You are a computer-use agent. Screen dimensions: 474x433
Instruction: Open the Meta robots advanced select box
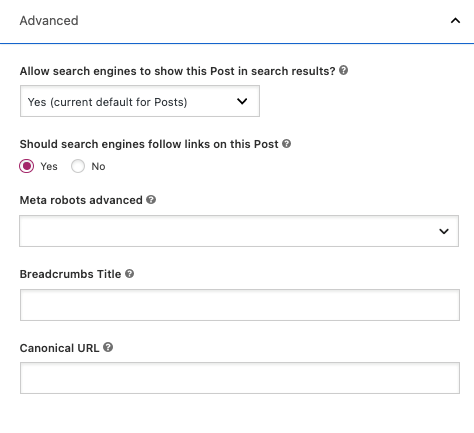pos(239,231)
